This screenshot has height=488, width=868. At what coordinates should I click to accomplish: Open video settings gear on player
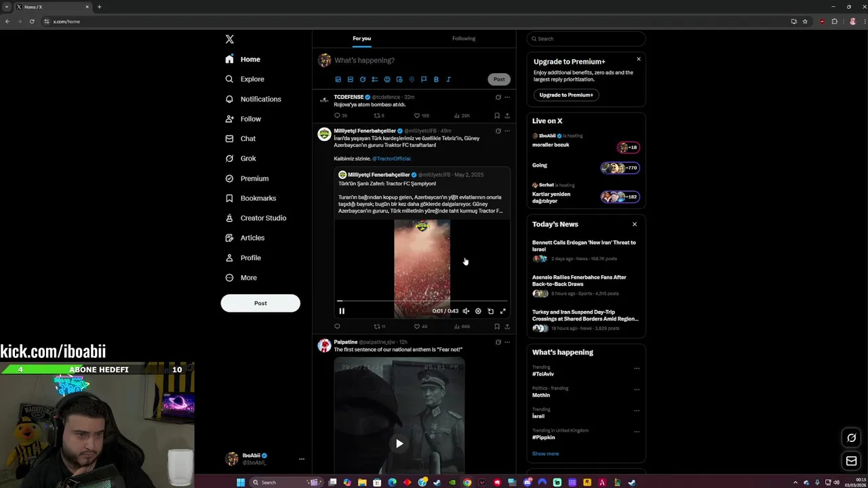[478, 311]
